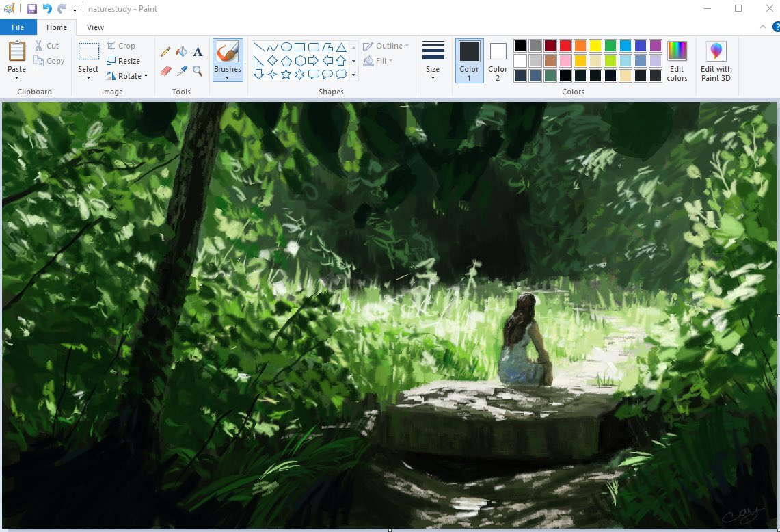Open the File menu
This screenshot has height=532, width=780.
point(18,27)
